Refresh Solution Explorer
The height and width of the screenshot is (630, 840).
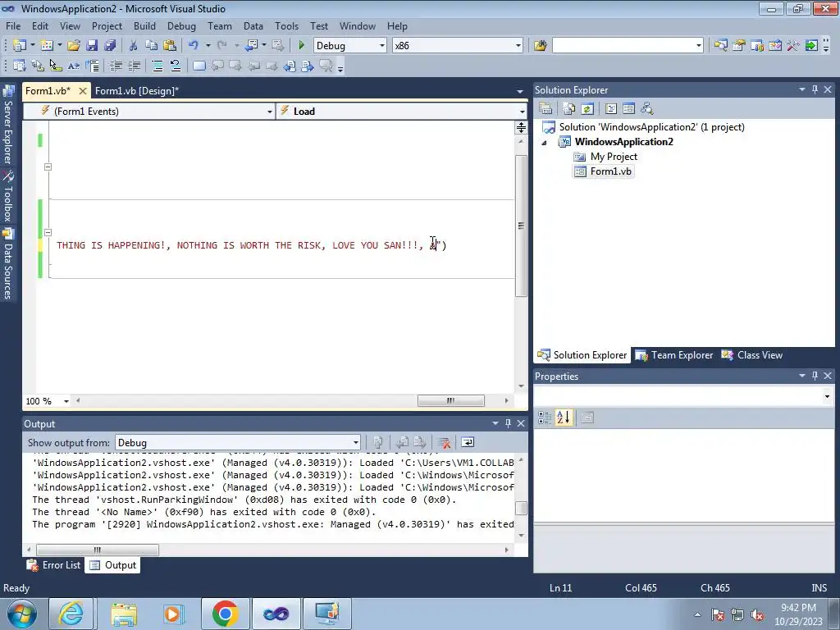(x=587, y=109)
